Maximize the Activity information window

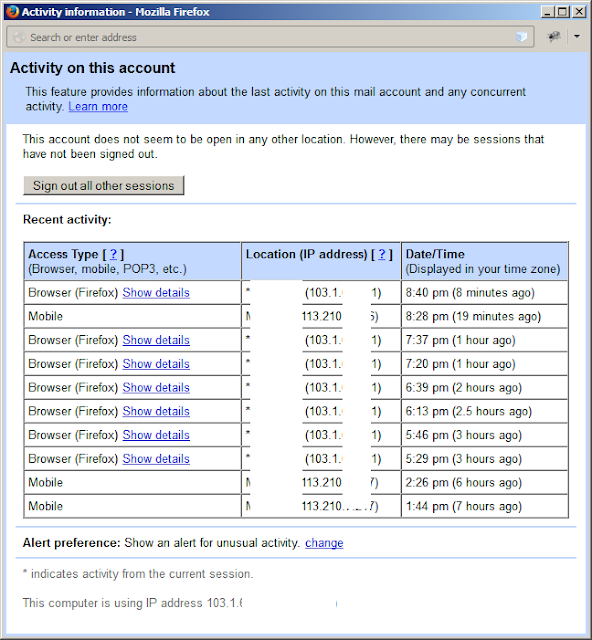point(563,11)
